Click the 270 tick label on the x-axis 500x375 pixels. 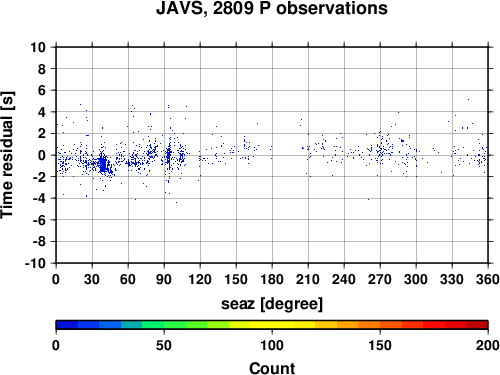pyautogui.click(x=380, y=279)
